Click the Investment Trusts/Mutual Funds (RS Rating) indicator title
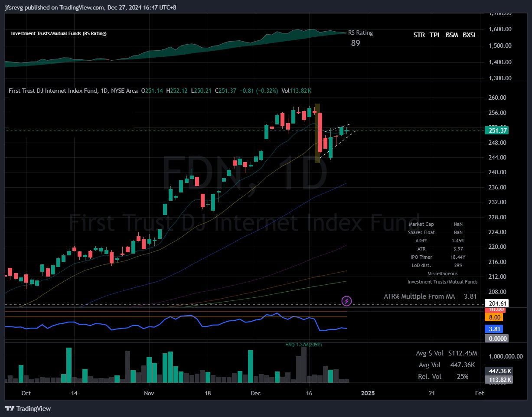 tap(59, 33)
